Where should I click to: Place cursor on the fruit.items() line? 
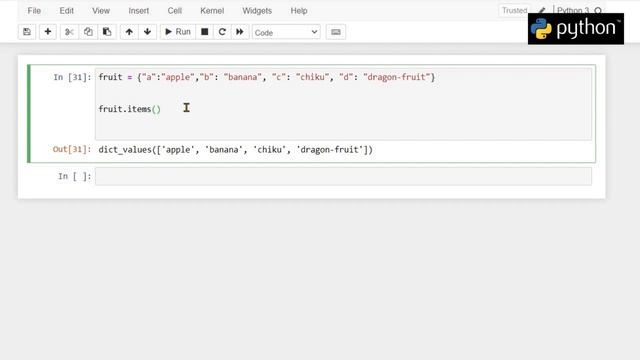(130, 109)
